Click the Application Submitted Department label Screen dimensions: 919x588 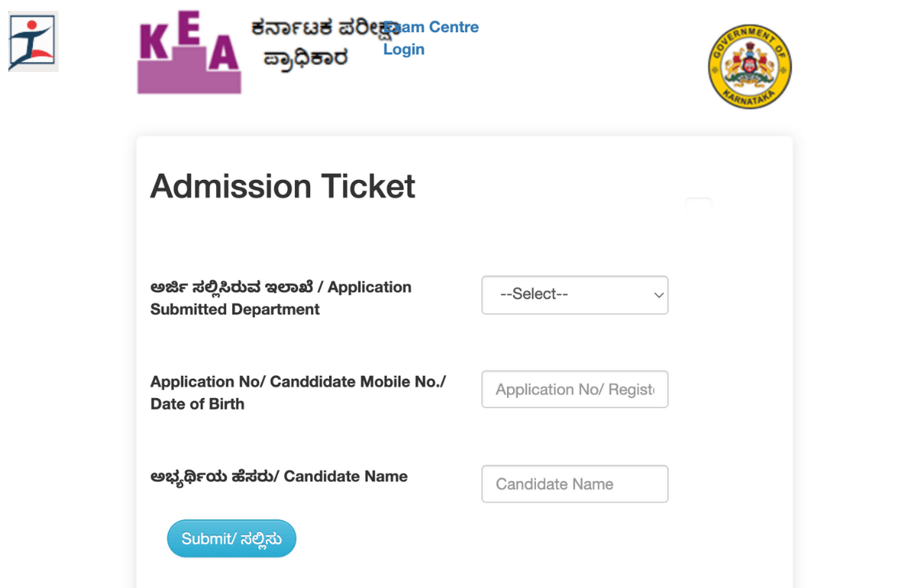(281, 298)
